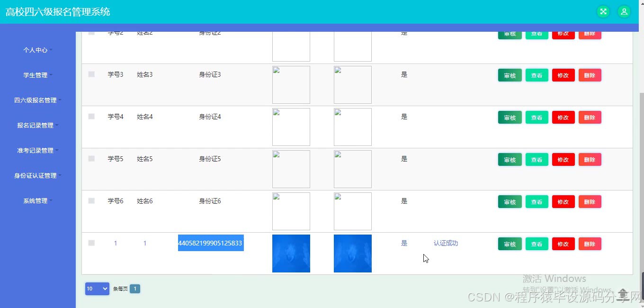Click 审核 in the 认证成功 row
Viewport: 644px width, 308px height.
tap(510, 244)
